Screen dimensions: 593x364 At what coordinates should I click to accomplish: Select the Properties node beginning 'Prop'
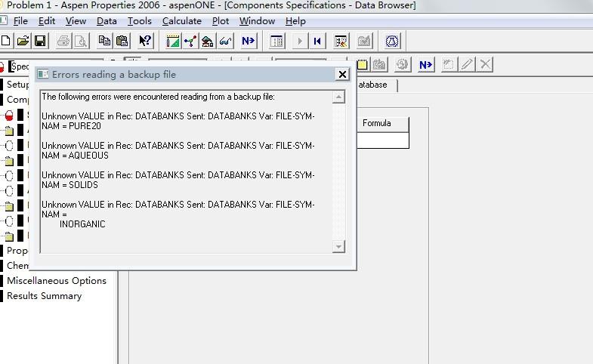(x=17, y=251)
